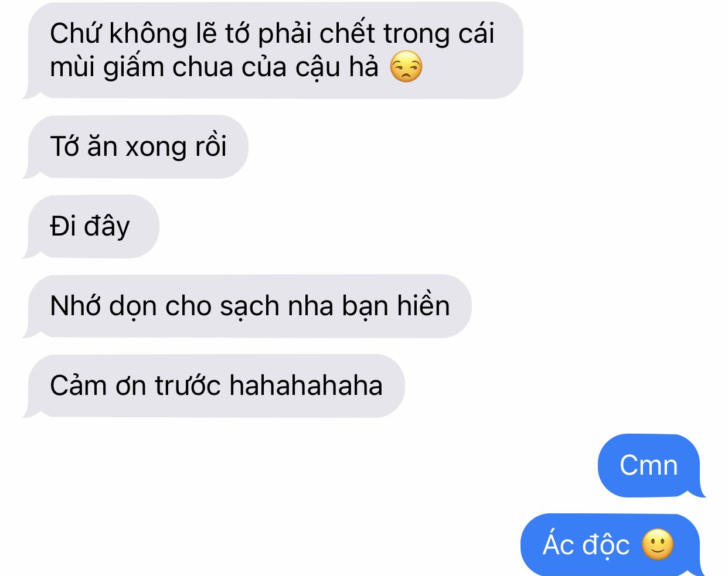The width and height of the screenshot is (728, 576).
Task: Tap the blue "Ác độc" sent bubble
Action: click(x=613, y=545)
